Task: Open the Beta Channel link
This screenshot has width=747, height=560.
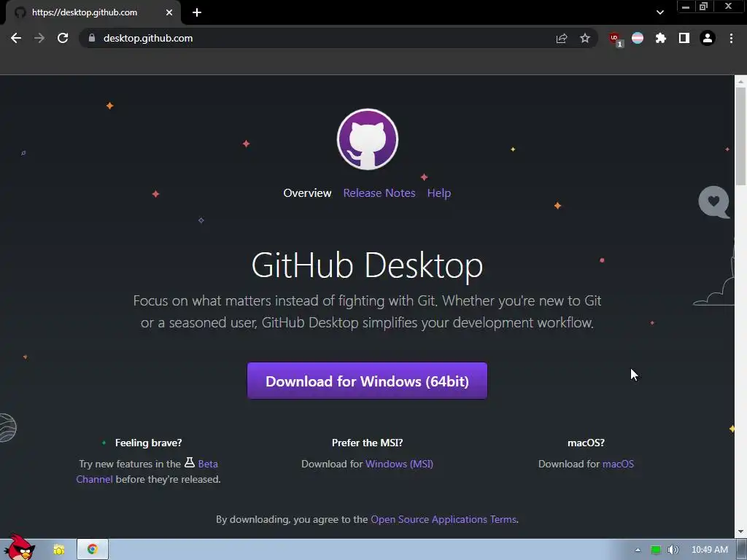Action: tap(208, 464)
